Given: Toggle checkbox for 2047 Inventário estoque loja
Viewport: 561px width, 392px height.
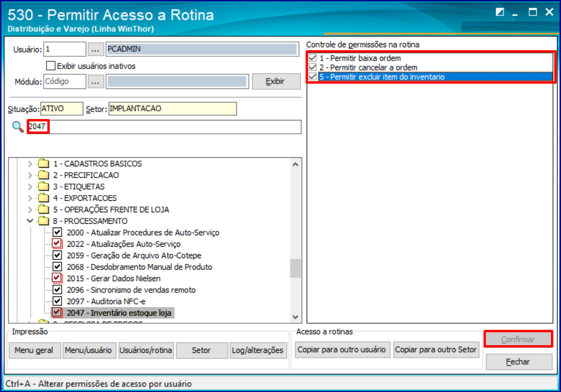Looking at the screenshot, I should 57,312.
